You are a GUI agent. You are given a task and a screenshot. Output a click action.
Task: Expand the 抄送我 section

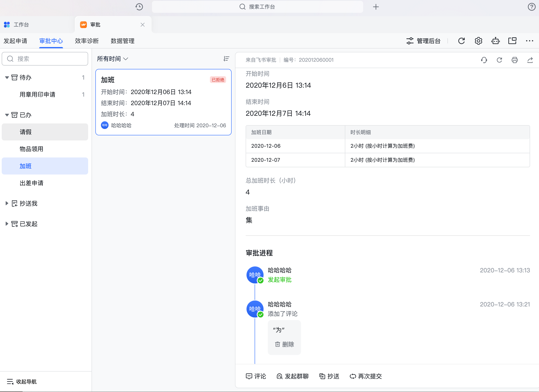(7, 203)
